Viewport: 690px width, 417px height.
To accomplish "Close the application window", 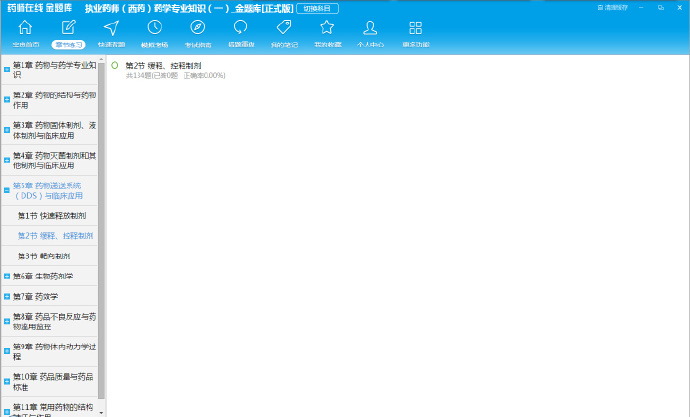I will [679, 7].
